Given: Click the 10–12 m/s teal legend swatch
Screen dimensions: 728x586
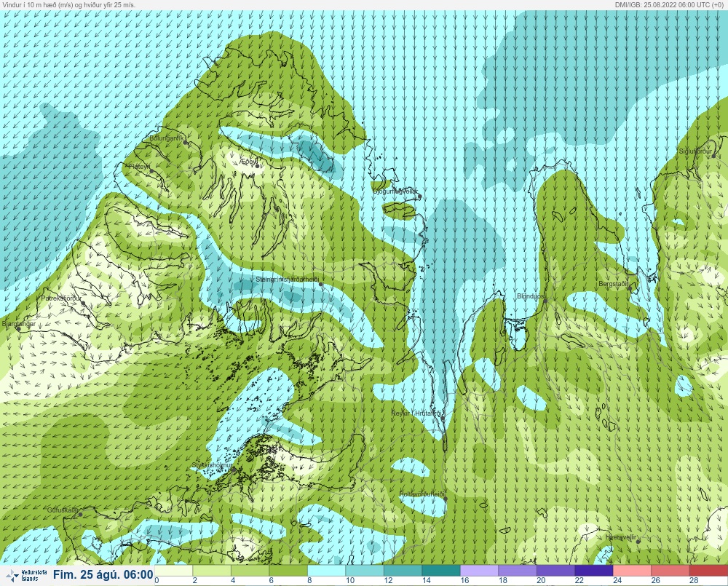Looking at the screenshot, I should [365, 570].
